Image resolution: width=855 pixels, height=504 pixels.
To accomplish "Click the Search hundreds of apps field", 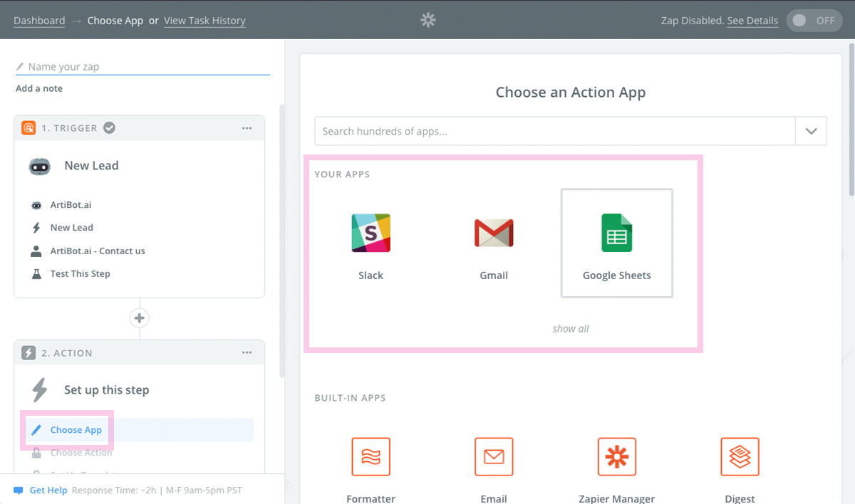I will click(555, 131).
